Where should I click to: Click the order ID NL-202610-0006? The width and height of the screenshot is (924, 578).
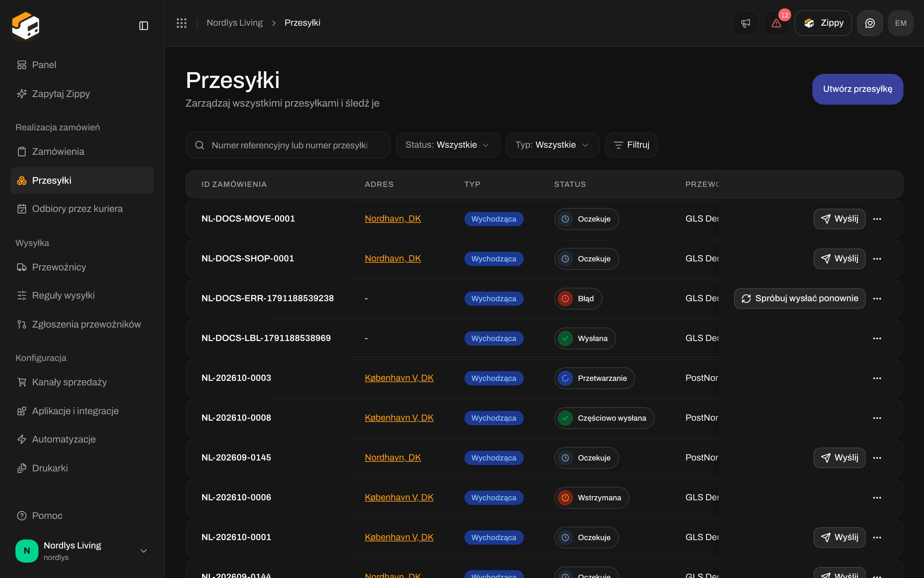click(x=236, y=497)
